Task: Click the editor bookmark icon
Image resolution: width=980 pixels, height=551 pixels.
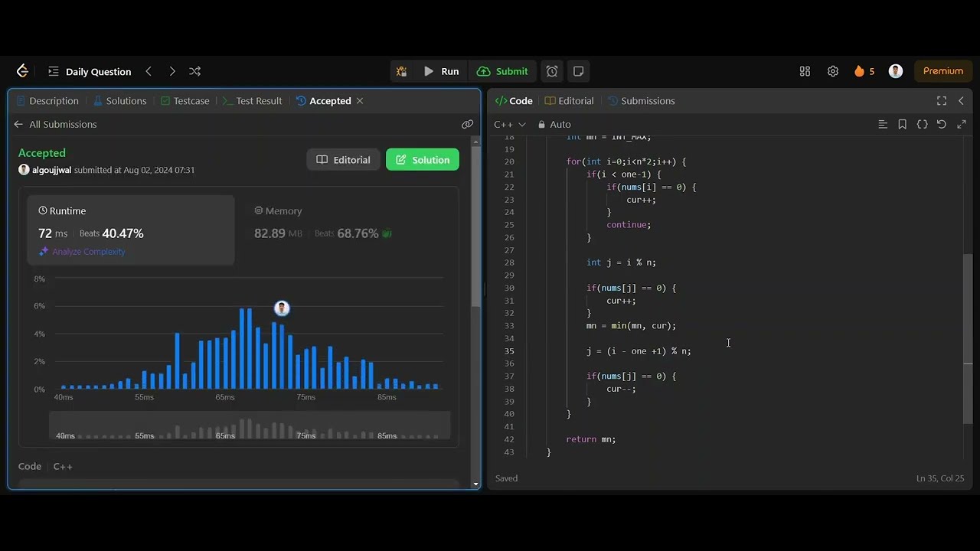Action: (903, 124)
